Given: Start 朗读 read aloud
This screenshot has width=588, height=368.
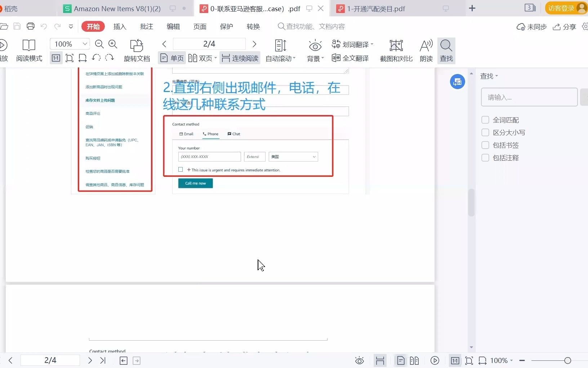Looking at the screenshot, I should 426,51.
